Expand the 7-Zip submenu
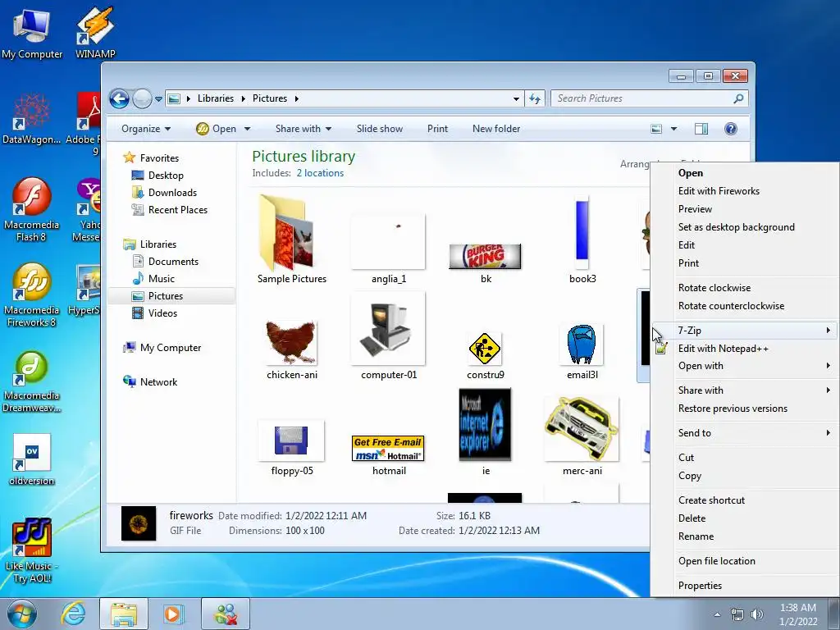The image size is (840, 630). click(745, 331)
